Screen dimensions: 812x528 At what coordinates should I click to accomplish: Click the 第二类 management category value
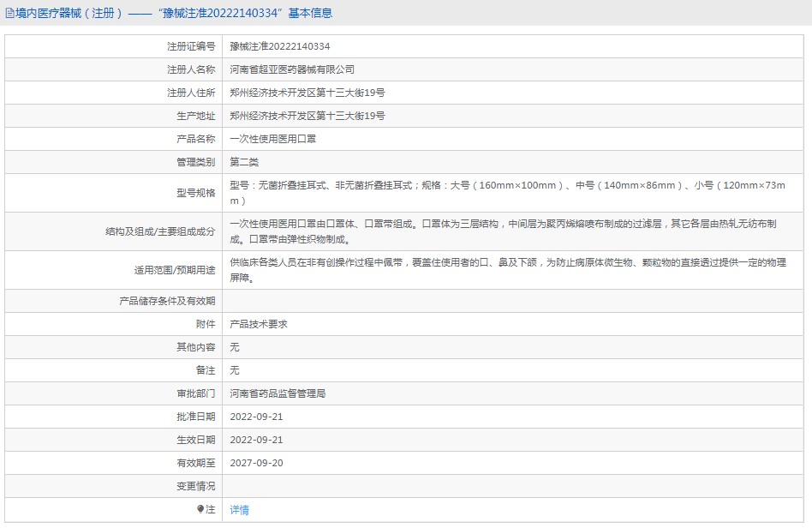point(244,162)
